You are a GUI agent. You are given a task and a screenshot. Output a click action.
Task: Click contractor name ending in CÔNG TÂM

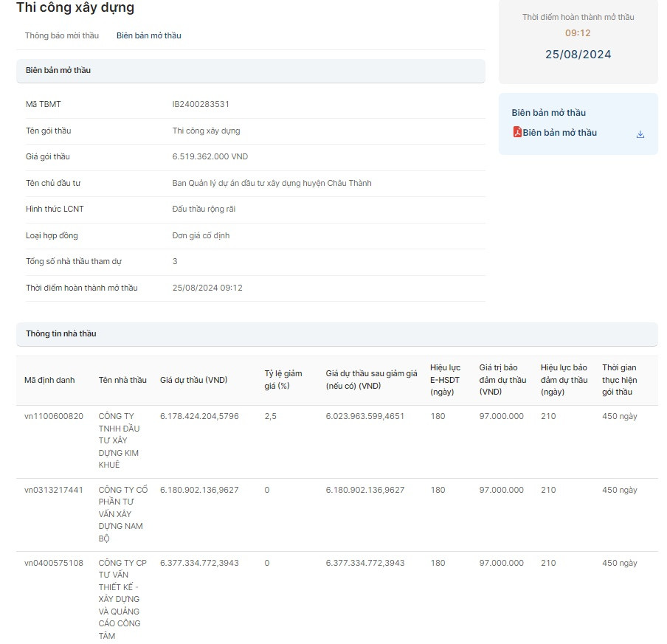122,599
